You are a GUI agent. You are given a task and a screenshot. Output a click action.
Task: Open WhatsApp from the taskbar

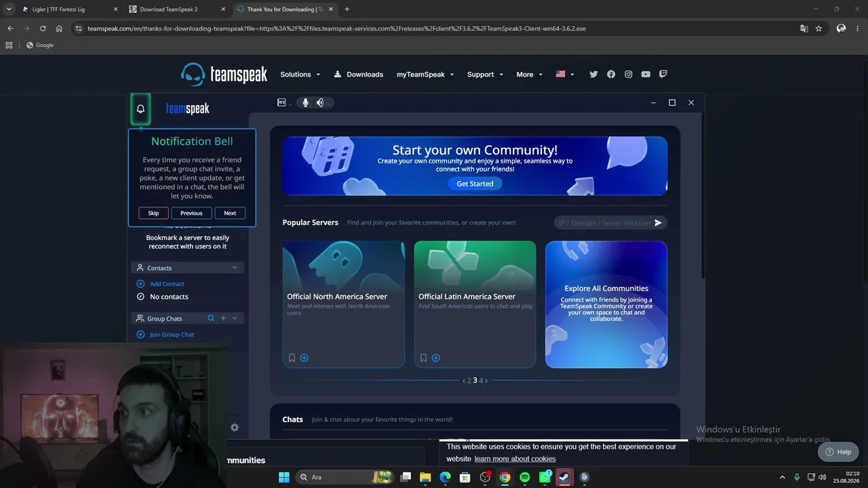coord(545,477)
